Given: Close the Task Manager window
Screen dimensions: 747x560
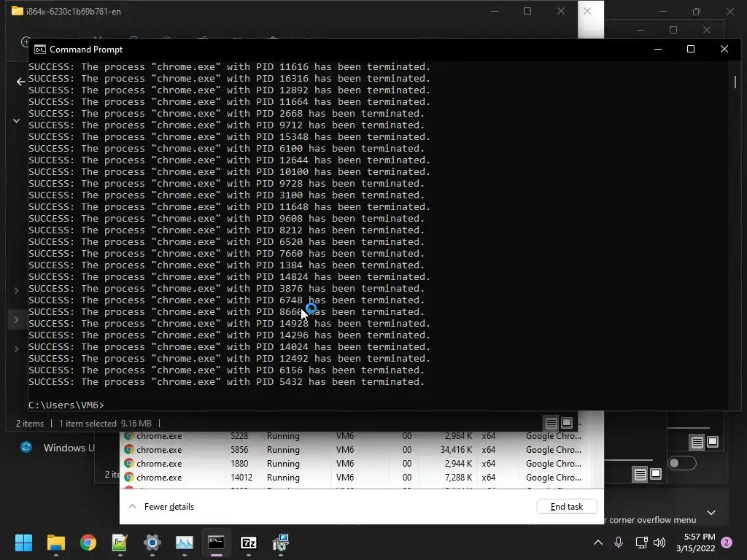Looking at the screenshot, I should tap(587, 11).
